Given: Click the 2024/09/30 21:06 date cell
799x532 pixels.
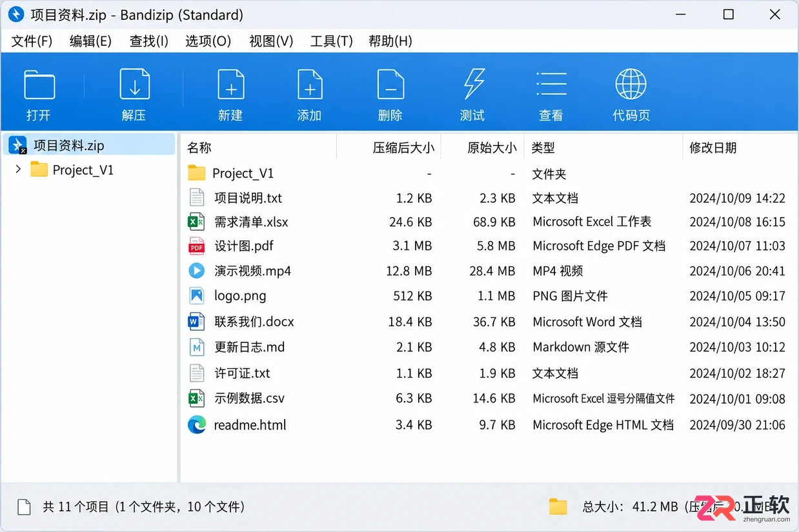Looking at the screenshot, I should coord(737,425).
